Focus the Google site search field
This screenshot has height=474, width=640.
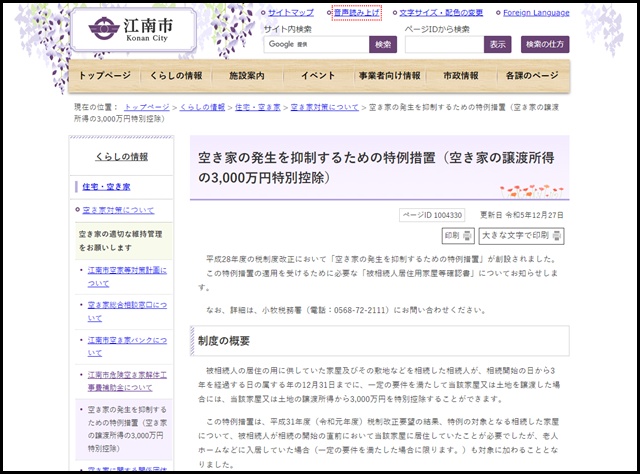317,45
